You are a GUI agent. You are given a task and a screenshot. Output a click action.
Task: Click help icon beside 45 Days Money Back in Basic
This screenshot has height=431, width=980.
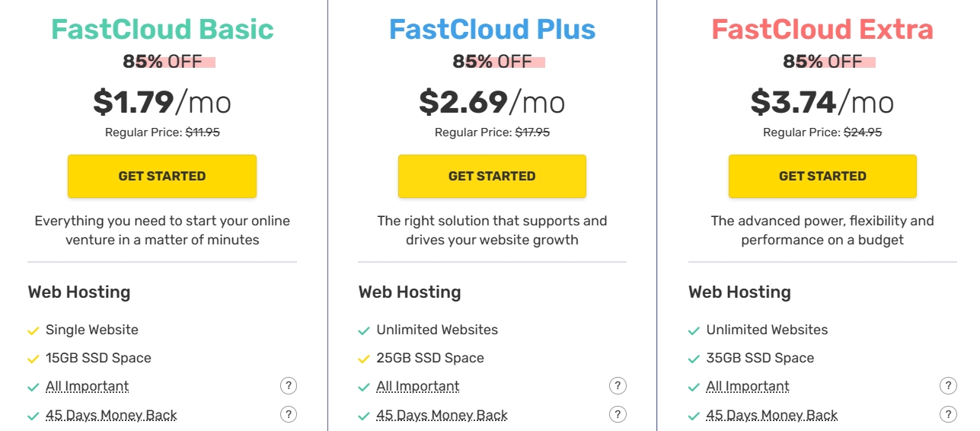pyautogui.click(x=289, y=415)
